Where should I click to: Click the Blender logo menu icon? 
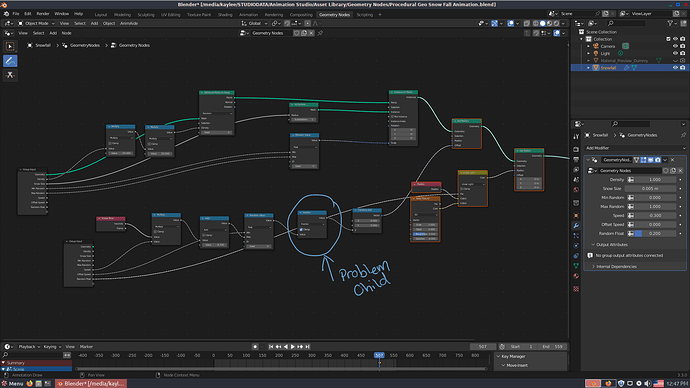[x=6, y=14]
